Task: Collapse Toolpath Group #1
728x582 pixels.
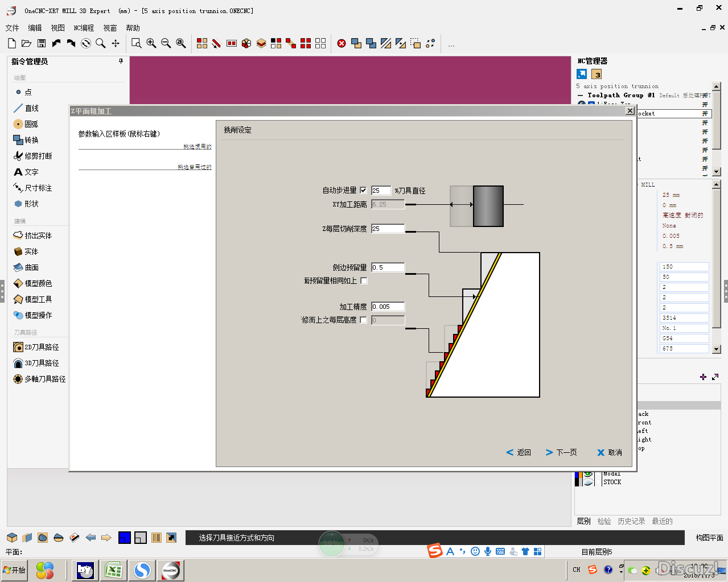Action: (x=580, y=96)
